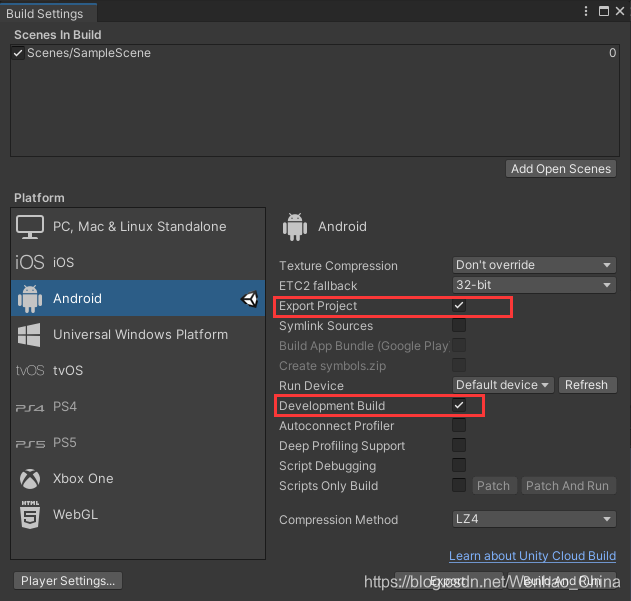Open the Run Device dropdown
631x601 pixels.
[503, 385]
